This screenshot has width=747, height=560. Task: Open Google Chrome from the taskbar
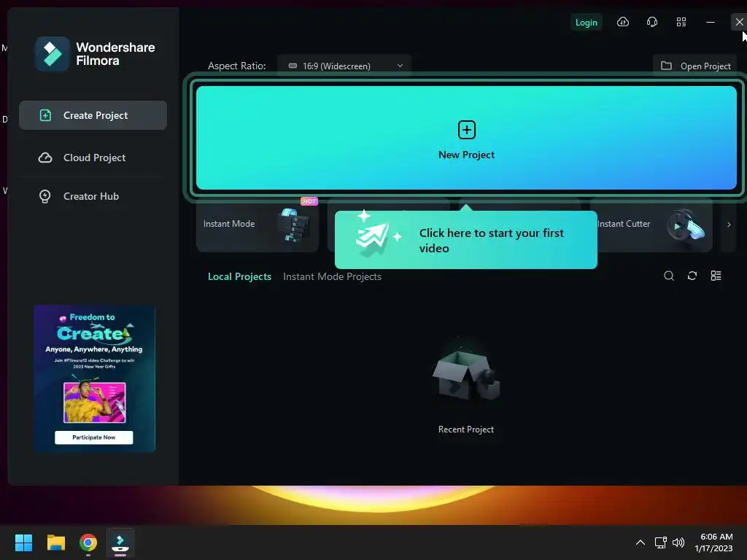click(x=88, y=542)
